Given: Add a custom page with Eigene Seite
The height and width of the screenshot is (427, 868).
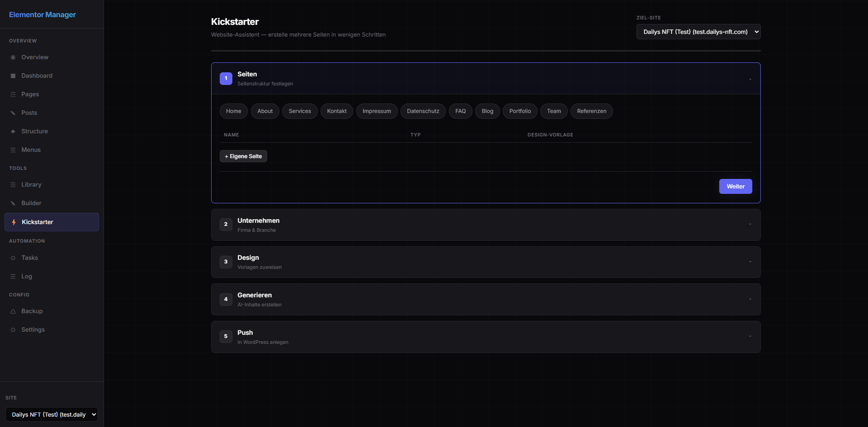Looking at the screenshot, I should pyautogui.click(x=243, y=156).
